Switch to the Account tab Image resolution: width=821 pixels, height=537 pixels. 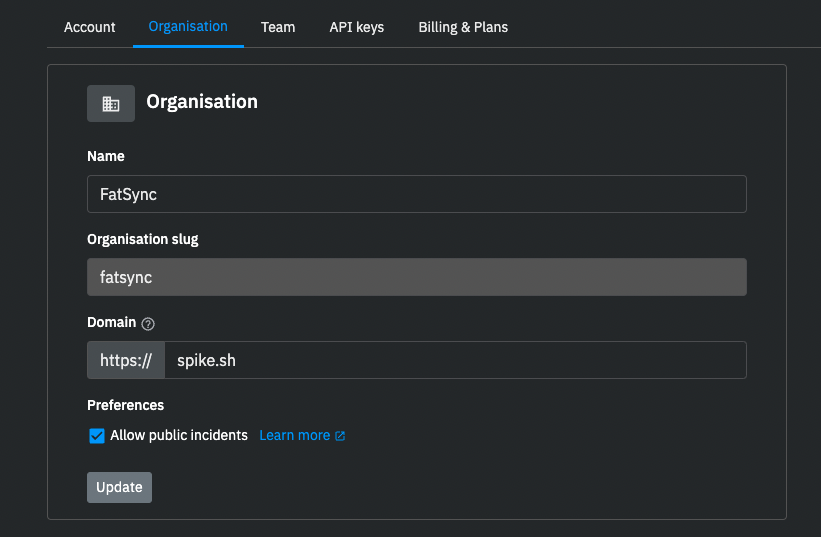point(90,27)
